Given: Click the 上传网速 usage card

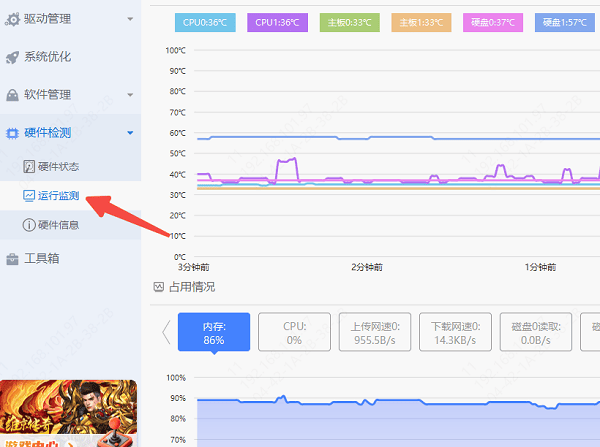Looking at the screenshot, I should (375, 332).
